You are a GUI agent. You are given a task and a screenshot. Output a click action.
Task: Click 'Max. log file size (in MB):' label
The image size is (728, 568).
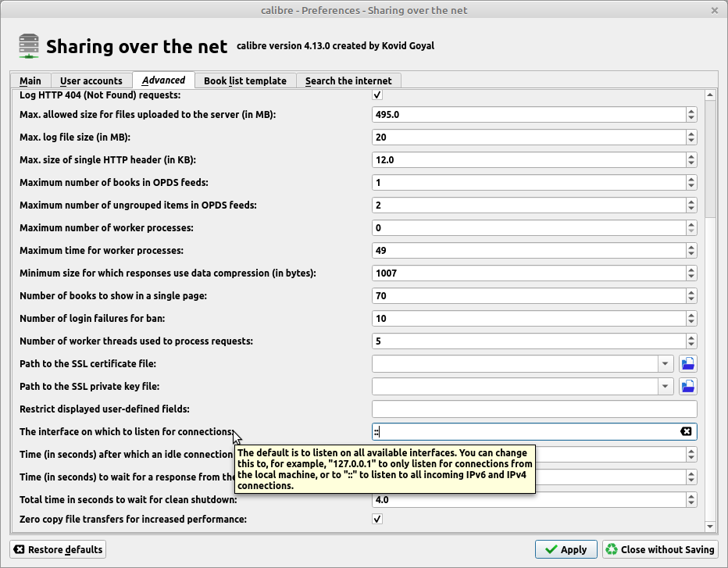[x=75, y=137]
